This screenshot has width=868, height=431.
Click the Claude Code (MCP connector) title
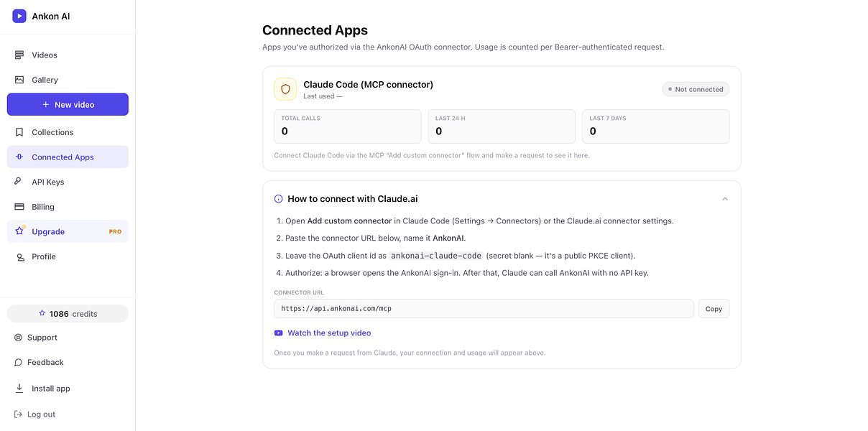pos(368,85)
